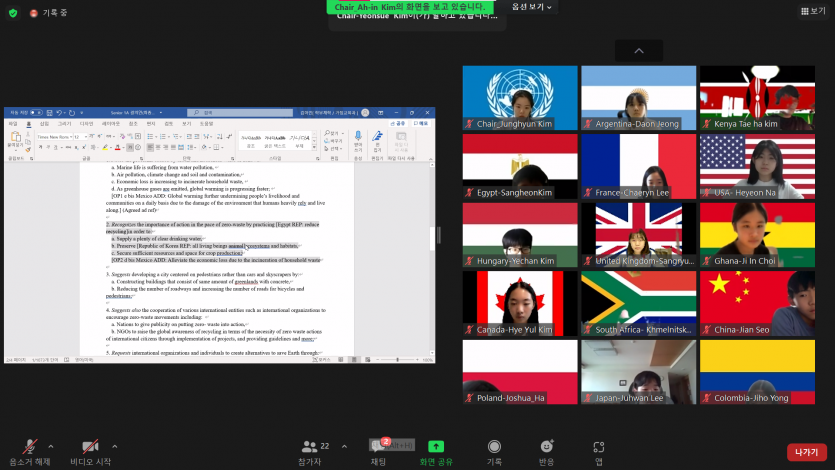Open the 검토 tab in Word
835x470 pixels.
(x=169, y=123)
